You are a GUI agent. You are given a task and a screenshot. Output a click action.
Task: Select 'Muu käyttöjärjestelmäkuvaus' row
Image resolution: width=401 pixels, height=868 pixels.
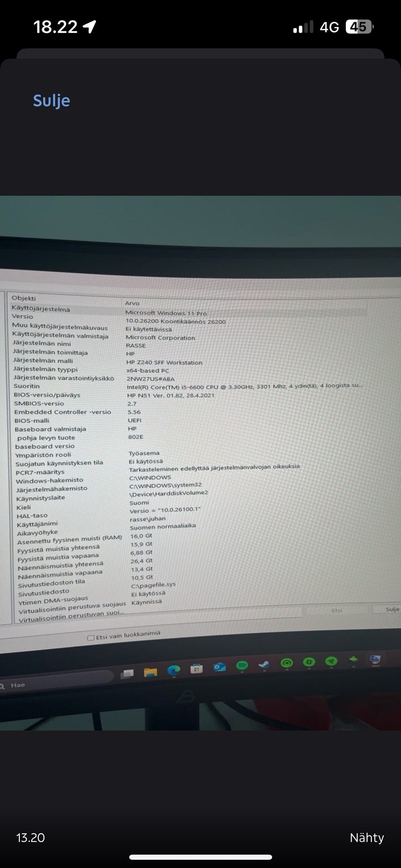click(x=60, y=327)
